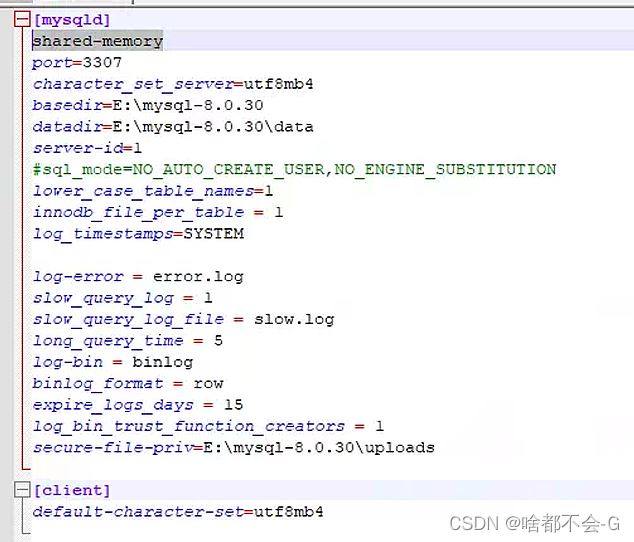The image size is (634, 542).
Task: Click the character_set_server=utf8mb4 line
Action: [x=173, y=84]
